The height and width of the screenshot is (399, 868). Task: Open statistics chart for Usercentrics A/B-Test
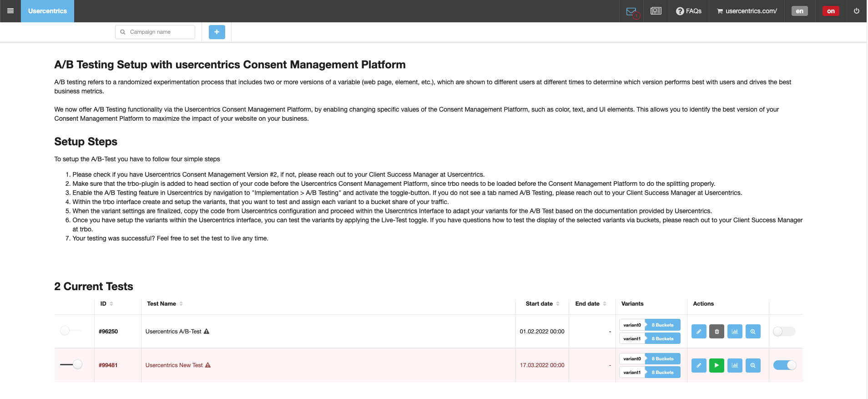tap(735, 331)
